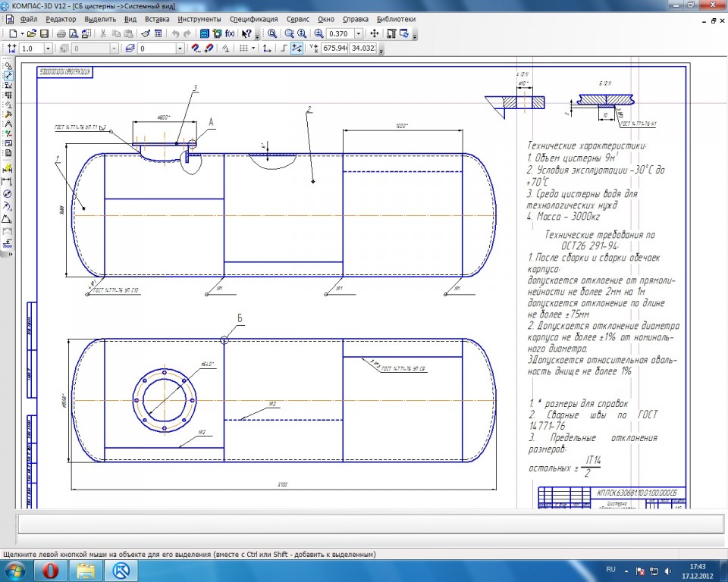Image resolution: width=728 pixels, height=582 pixels.
Task: Open the Measurement panel with hammer icon
Action: pos(8,114)
